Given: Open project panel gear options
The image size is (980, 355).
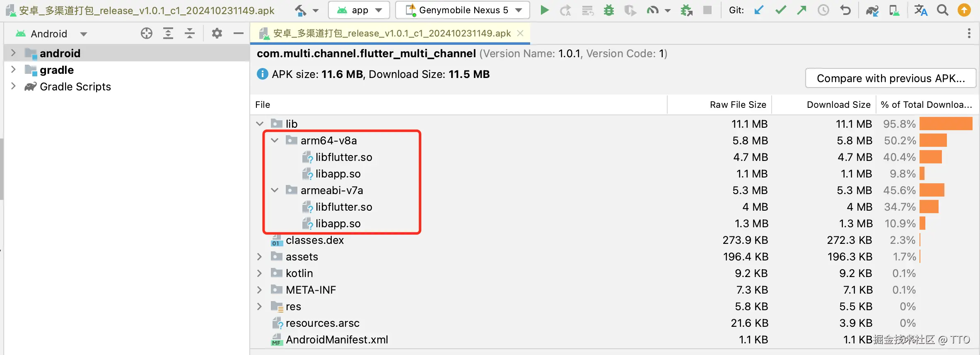Looking at the screenshot, I should [217, 33].
